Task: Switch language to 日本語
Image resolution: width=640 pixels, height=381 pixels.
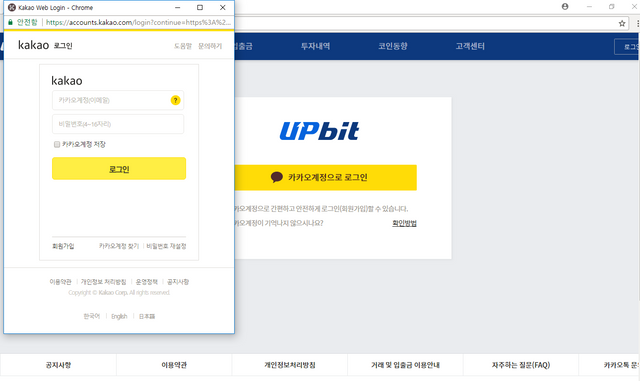Action: 147,316
